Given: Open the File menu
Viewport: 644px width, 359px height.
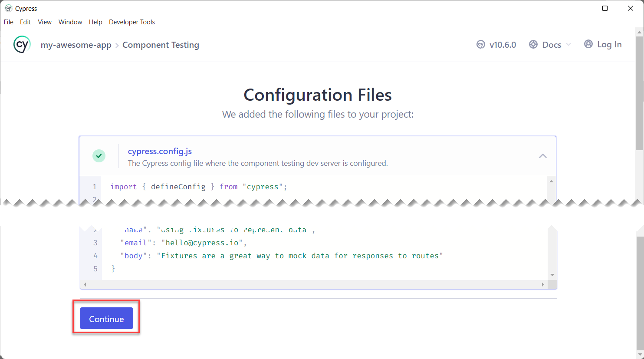Looking at the screenshot, I should point(9,22).
